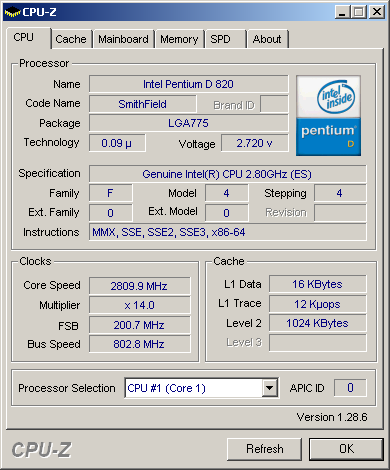The image size is (390, 470).
Task: Click the Family value F
Action: click(x=110, y=193)
